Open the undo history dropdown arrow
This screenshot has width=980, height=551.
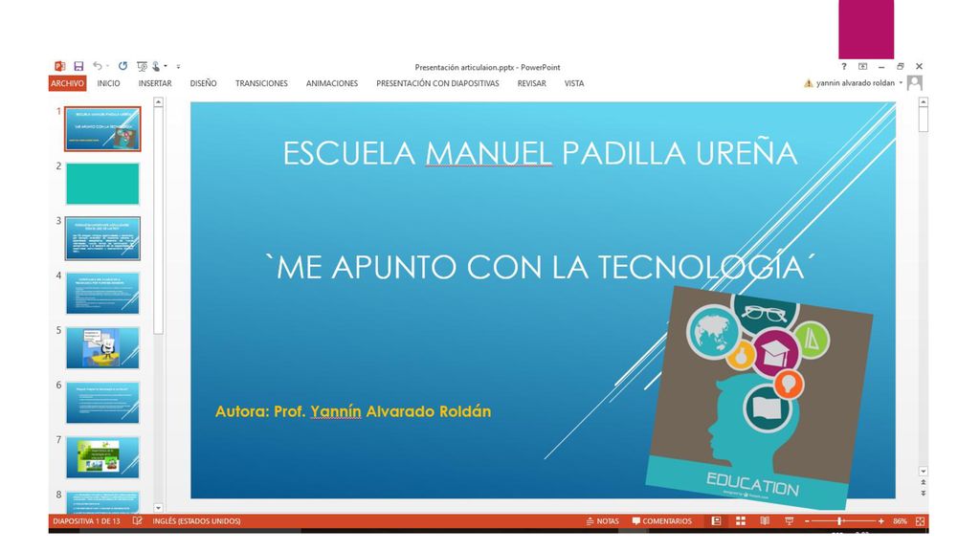point(107,66)
